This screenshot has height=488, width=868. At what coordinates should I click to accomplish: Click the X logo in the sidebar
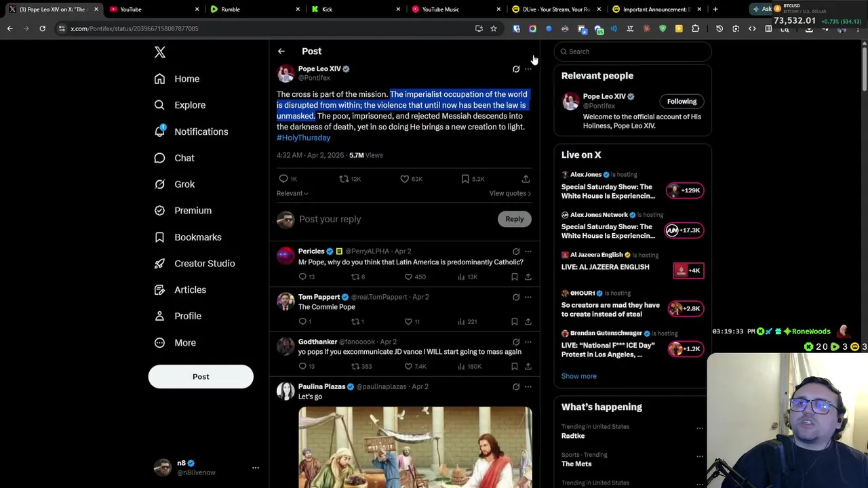(160, 52)
